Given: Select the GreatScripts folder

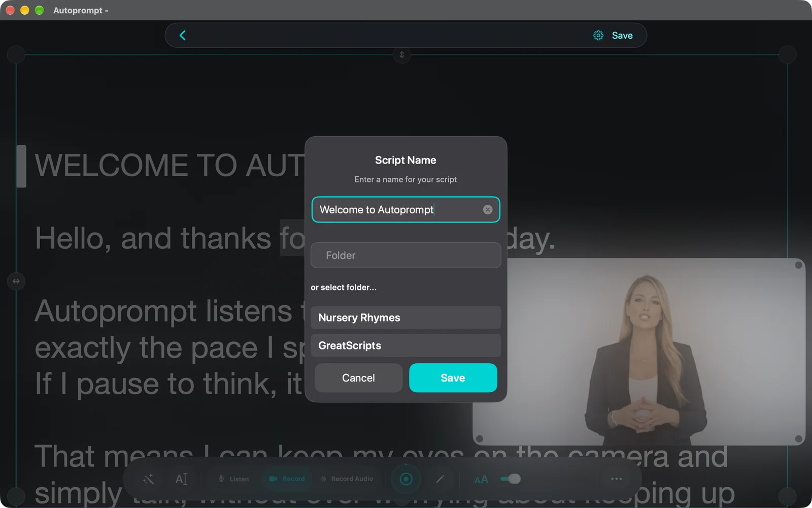Looking at the screenshot, I should coord(405,345).
